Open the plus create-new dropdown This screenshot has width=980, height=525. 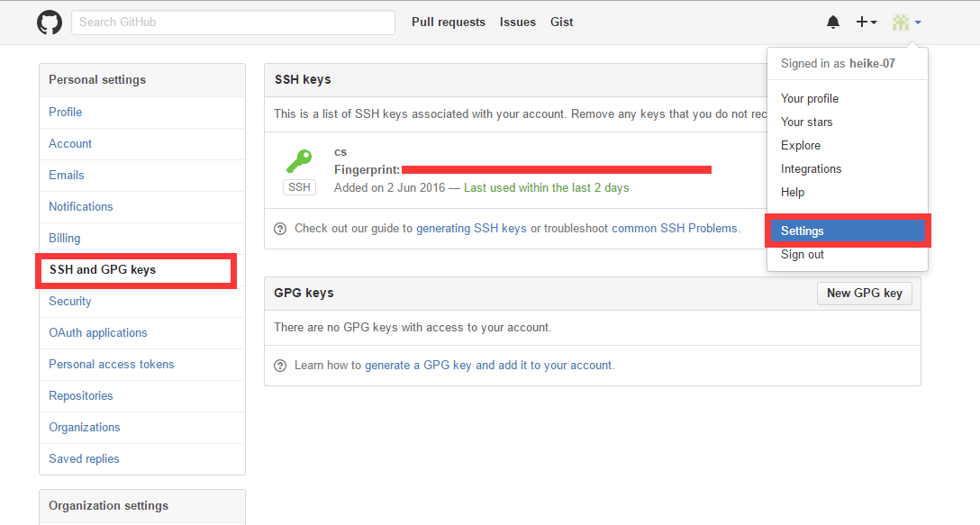867,22
